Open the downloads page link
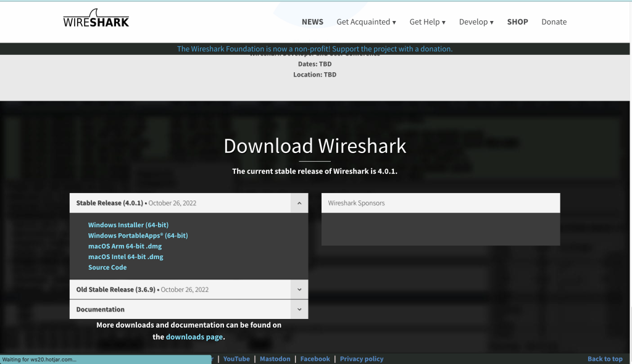 click(194, 337)
